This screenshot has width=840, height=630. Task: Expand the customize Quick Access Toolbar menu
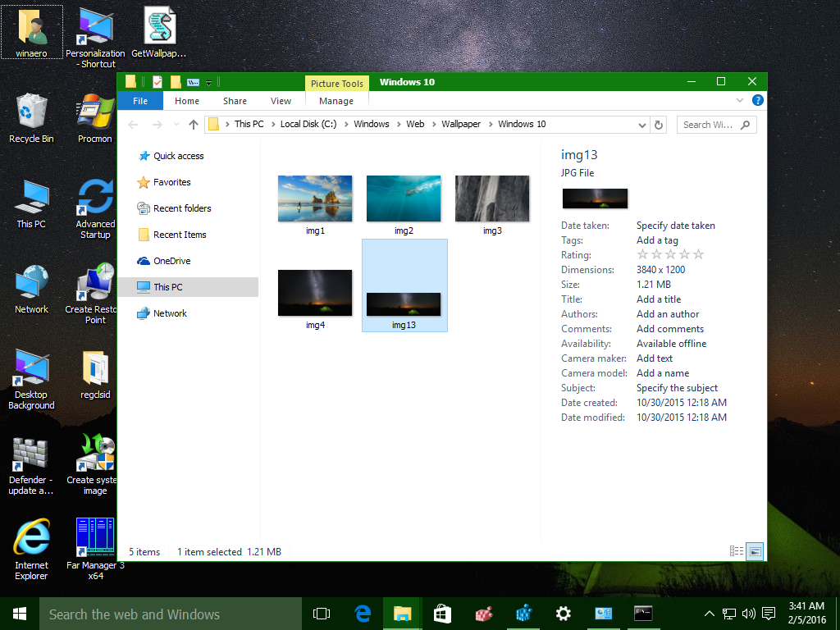208,82
